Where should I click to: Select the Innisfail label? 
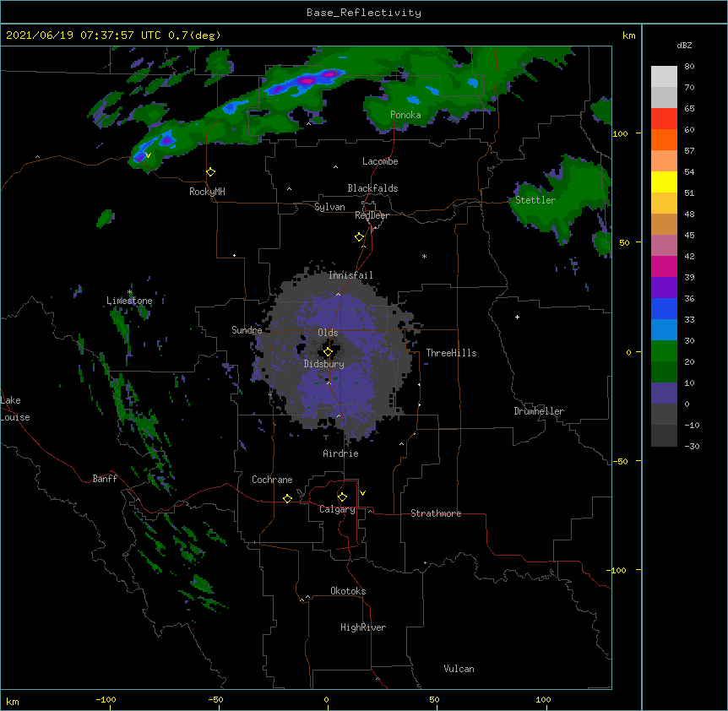(x=350, y=275)
